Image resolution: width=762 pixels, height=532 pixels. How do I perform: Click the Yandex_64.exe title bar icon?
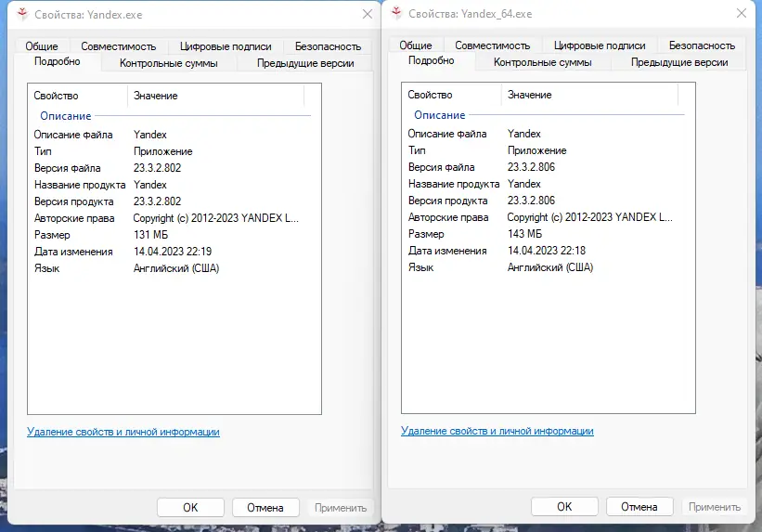396,14
